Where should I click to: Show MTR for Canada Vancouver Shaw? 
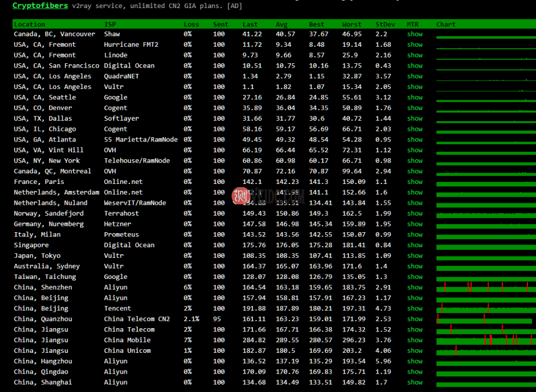[x=414, y=34]
